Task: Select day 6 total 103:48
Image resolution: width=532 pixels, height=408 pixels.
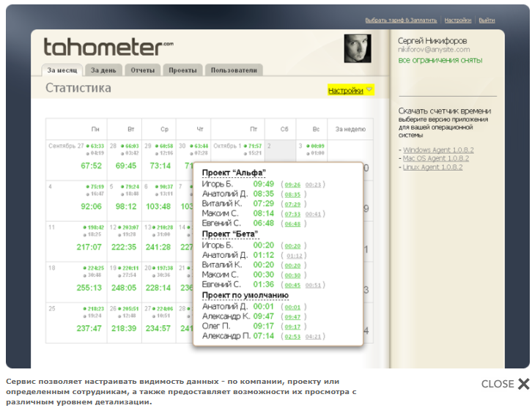Action: [x=158, y=207]
